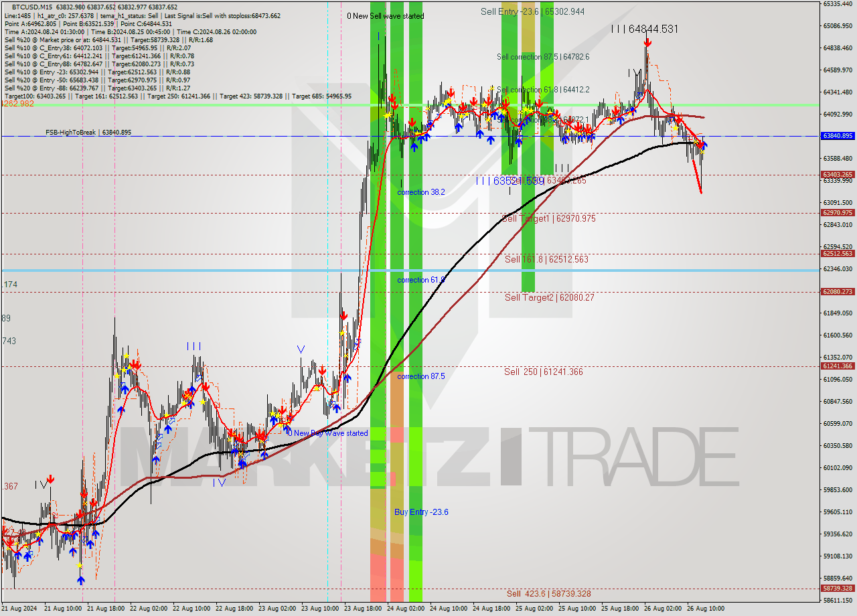
Task: Click the '0 New Buy Wave started' label
Action: tap(327, 433)
